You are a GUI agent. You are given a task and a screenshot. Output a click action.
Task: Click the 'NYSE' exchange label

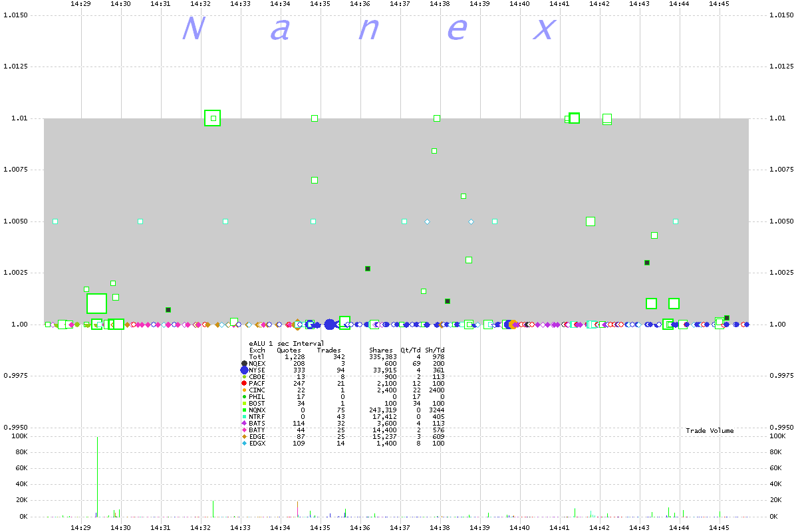click(257, 370)
